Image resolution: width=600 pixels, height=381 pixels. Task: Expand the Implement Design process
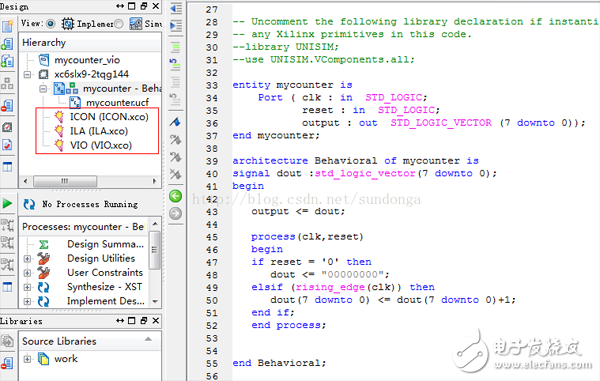pos(27,301)
